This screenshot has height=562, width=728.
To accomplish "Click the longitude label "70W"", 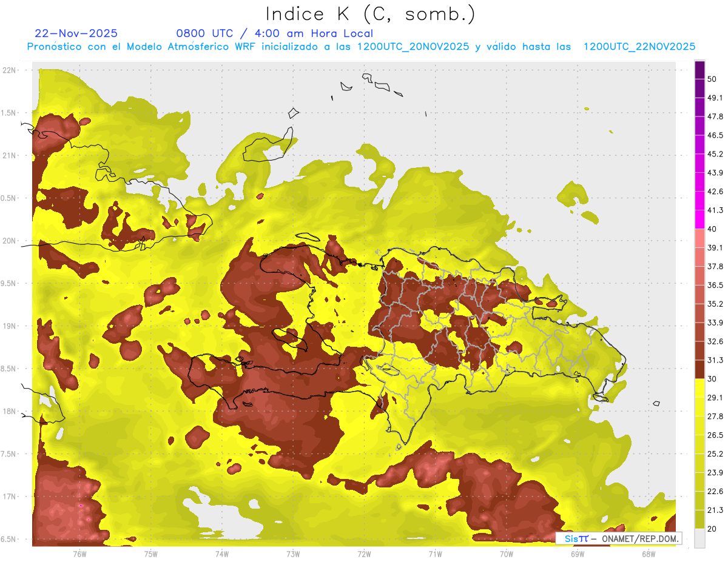I will pos(506,554).
